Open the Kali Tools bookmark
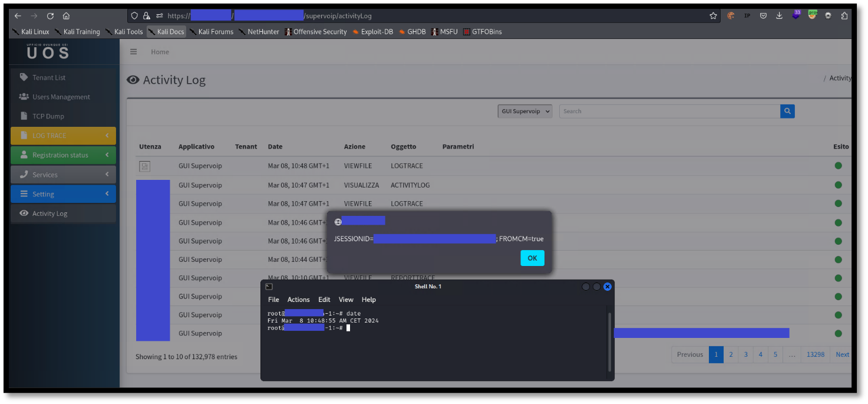The width and height of the screenshot is (868, 404). pos(124,32)
